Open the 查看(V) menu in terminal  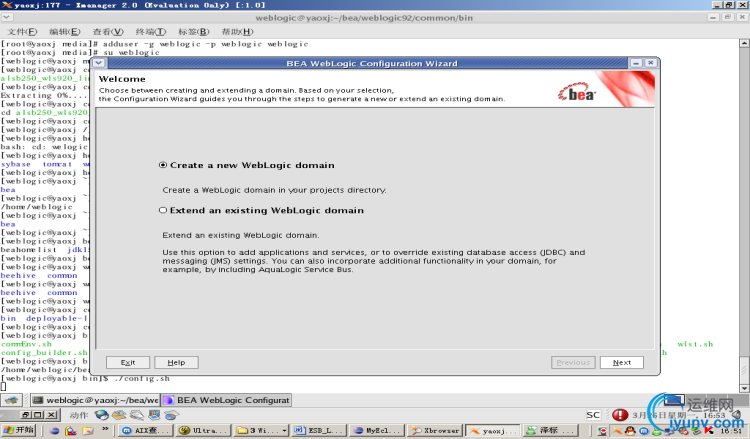pos(108,32)
